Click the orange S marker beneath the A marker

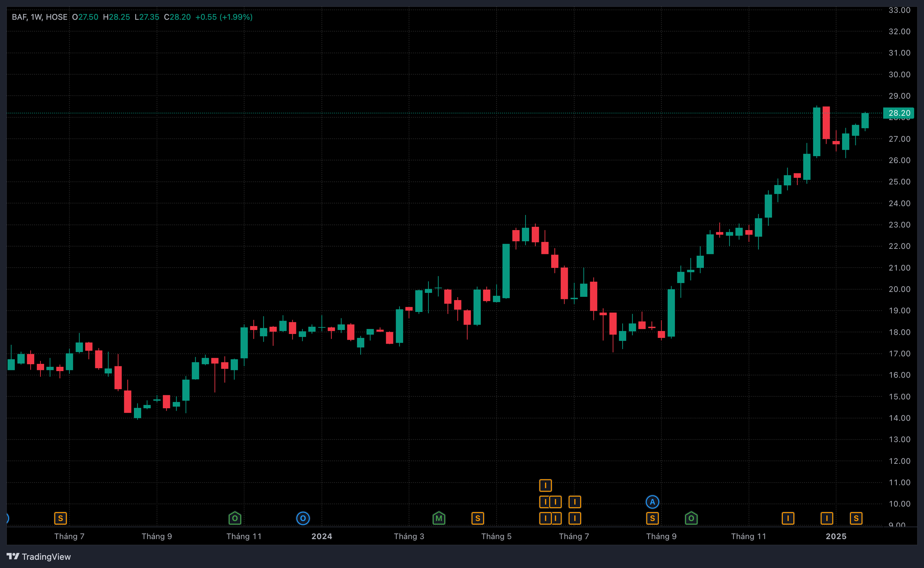[653, 519]
